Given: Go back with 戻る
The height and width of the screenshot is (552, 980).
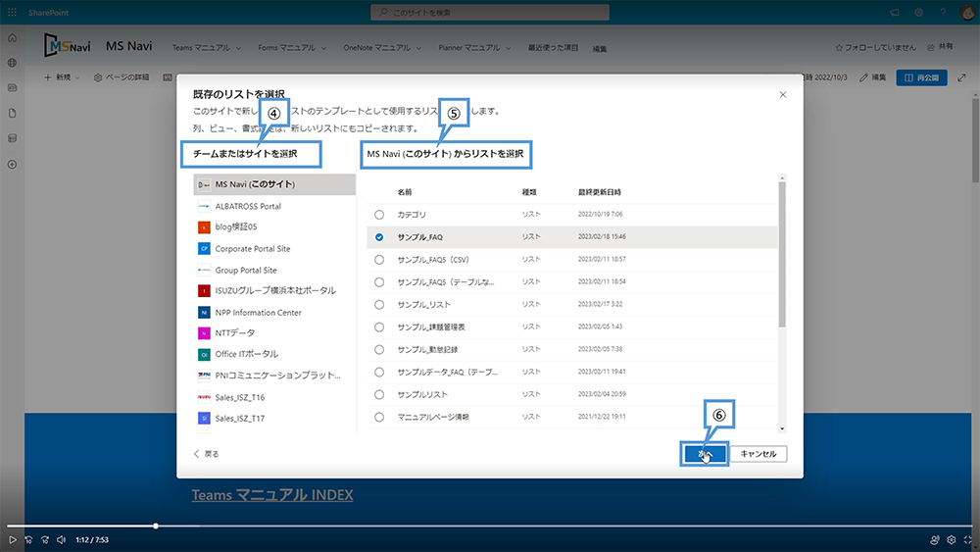Looking at the screenshot, I should pos(206,454).
